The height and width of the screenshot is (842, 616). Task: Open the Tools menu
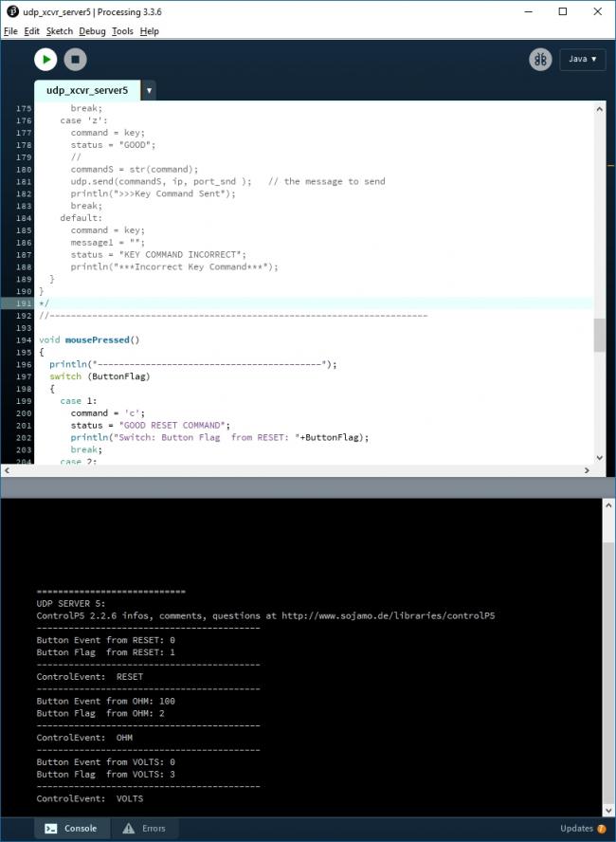122,31
